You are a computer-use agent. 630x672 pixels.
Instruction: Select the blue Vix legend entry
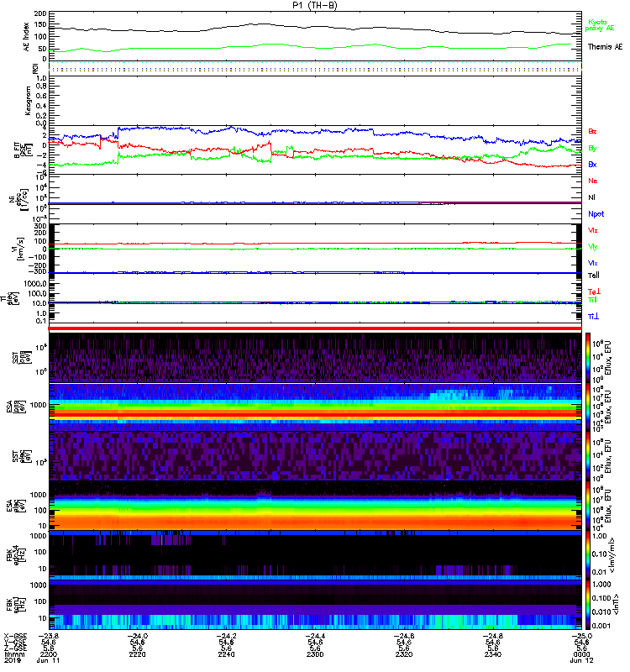[593, 263]
